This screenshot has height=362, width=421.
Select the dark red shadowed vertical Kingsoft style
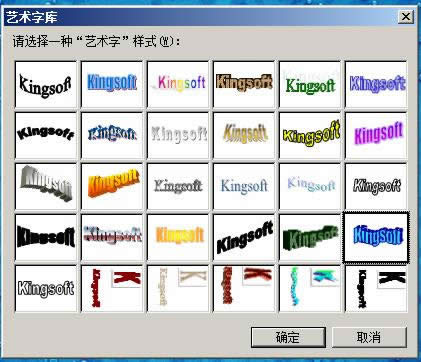pos(244,289)
